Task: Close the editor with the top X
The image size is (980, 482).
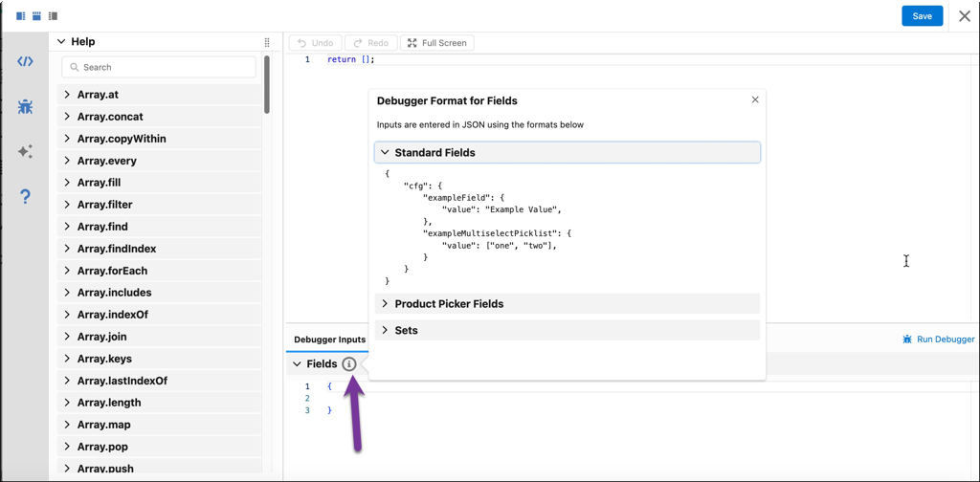Action: click(x=965, y=16)
